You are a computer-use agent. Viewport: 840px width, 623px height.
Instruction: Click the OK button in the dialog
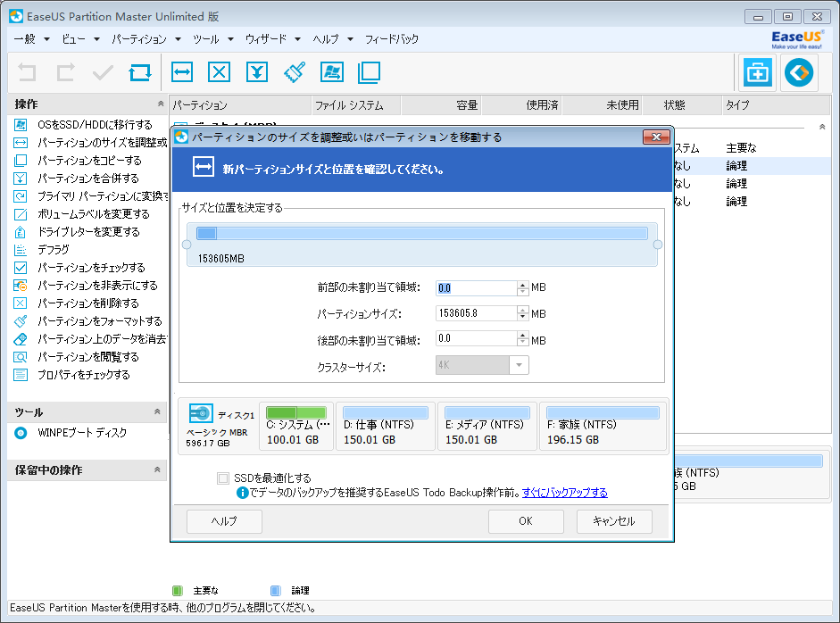(x=526, y=521)
